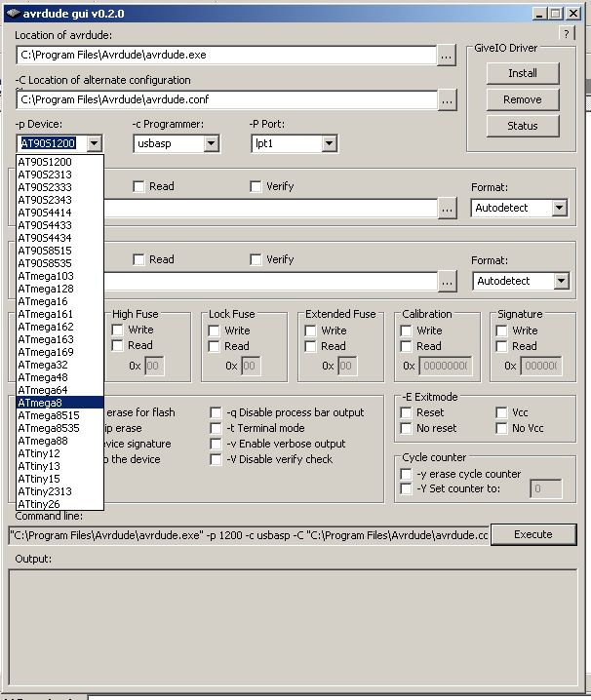This screenshot has width=591, height=700.
Task: Check Lock Fuse Write
Action: coord(214,331)
